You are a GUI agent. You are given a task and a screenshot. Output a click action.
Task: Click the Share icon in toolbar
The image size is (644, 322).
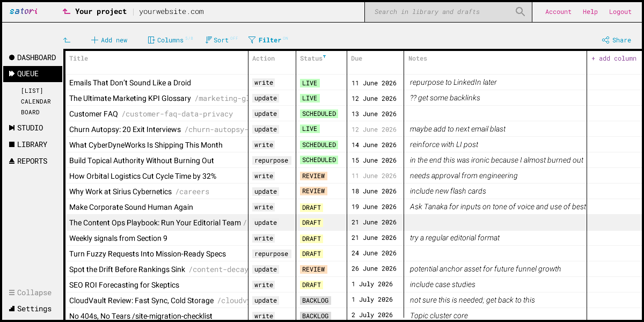point(605,40)
